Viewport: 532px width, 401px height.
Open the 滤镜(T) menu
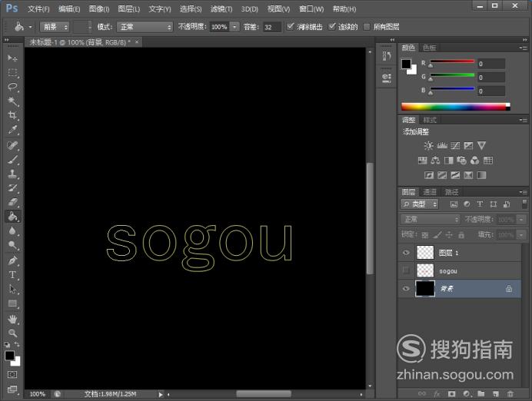221,9
